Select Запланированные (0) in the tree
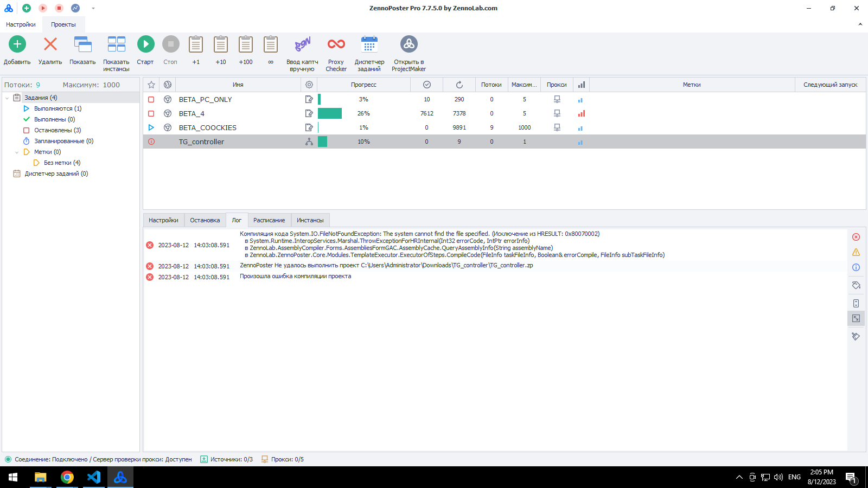This screenshot has height=488, width=868. pos(63,141)
